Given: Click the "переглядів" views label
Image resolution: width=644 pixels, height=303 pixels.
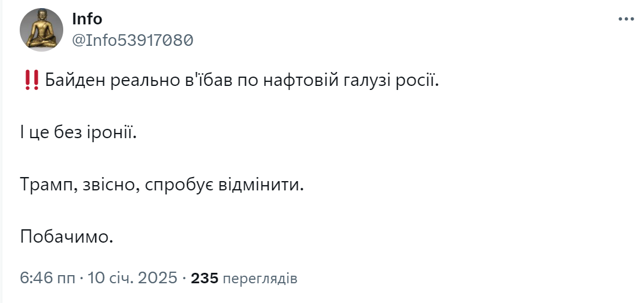Looking at the screenshot, I should 259,279.
